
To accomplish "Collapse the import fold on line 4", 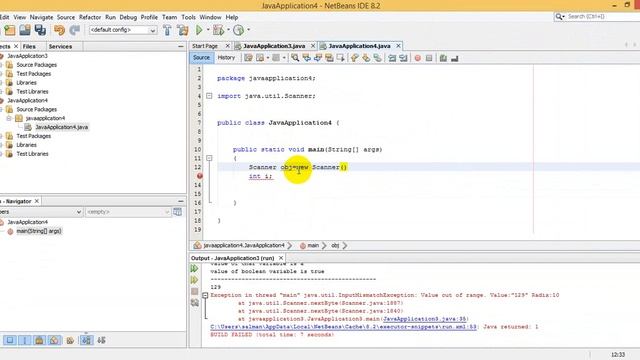I will pos(209,96).
